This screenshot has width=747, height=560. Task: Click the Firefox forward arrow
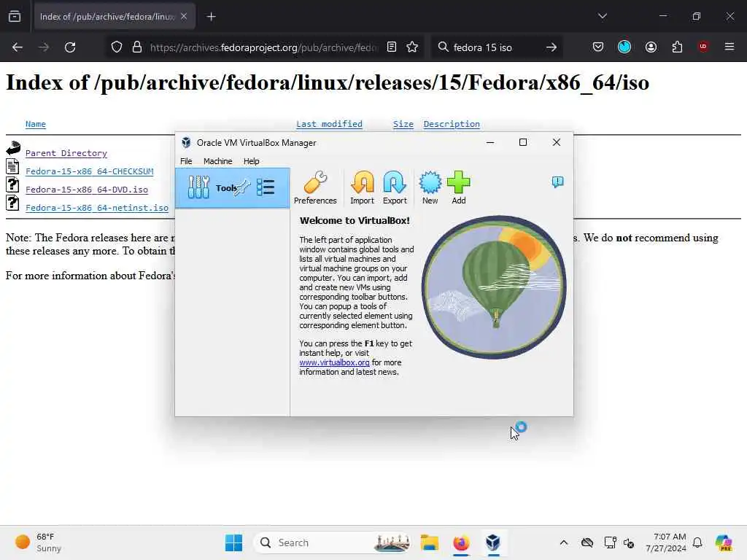[43, 47]
